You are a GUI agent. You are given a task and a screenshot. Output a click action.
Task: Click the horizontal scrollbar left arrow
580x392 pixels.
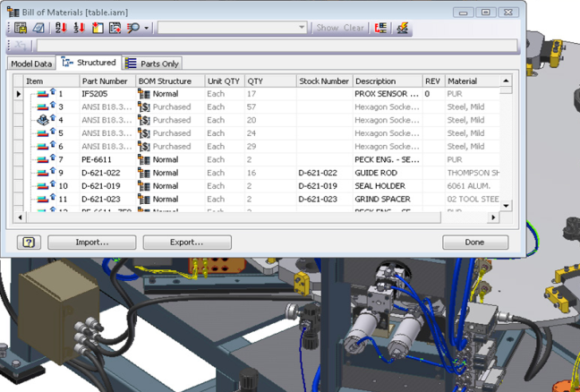[x=20, y=217]
